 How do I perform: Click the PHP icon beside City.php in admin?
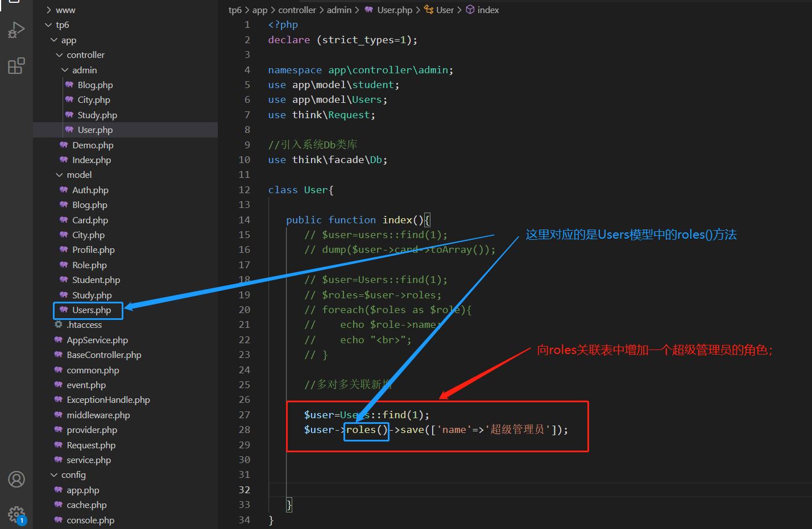pos(69,99)
